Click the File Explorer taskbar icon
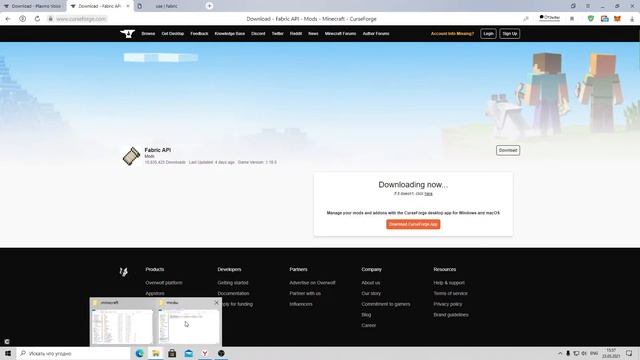The width and height of the screenshot is (640, 360). 156,353
